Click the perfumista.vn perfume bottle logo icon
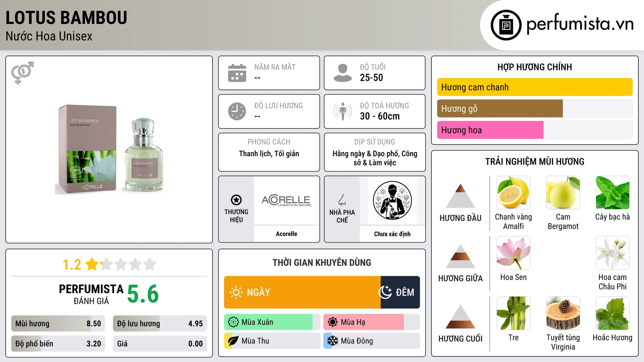Image resolution: width=644 pixels, height=362 pixels. (506, 25)
